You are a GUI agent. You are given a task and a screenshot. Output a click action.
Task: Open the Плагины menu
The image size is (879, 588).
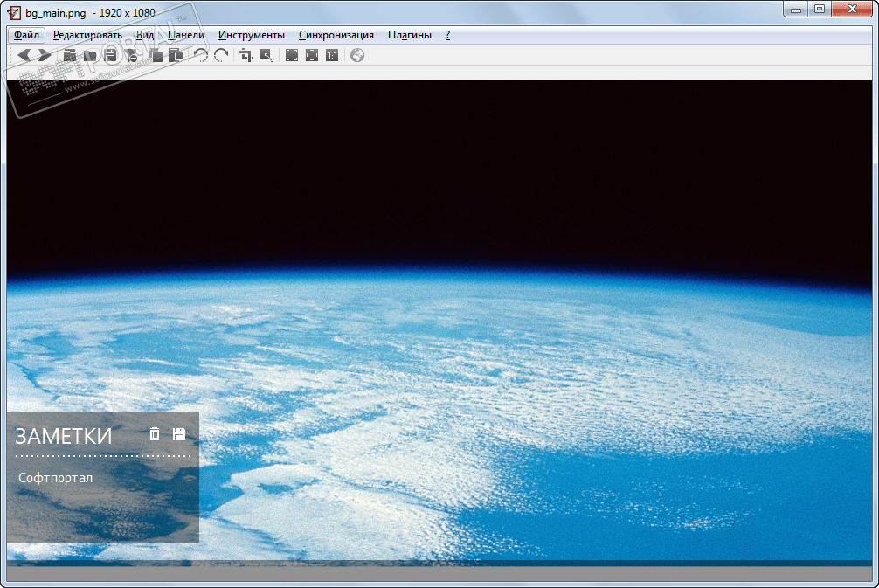point(410,35)
